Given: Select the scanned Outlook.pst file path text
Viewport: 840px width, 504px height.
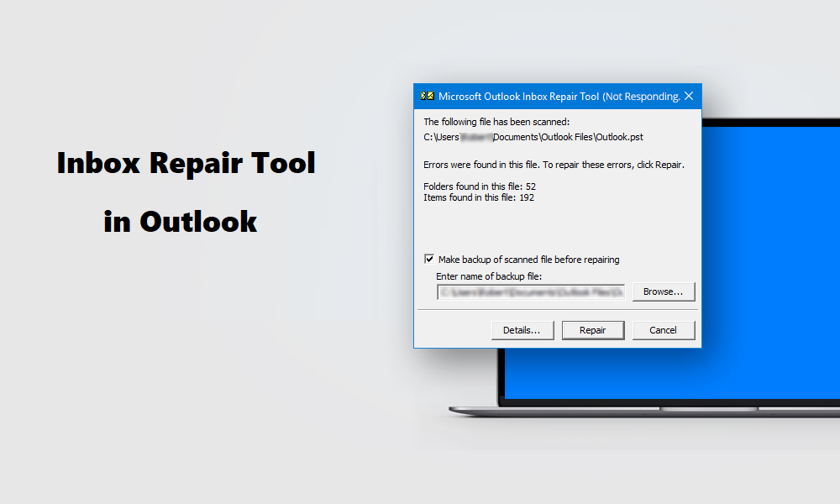Looking at the screenshot, I should [x=533, y=137].
